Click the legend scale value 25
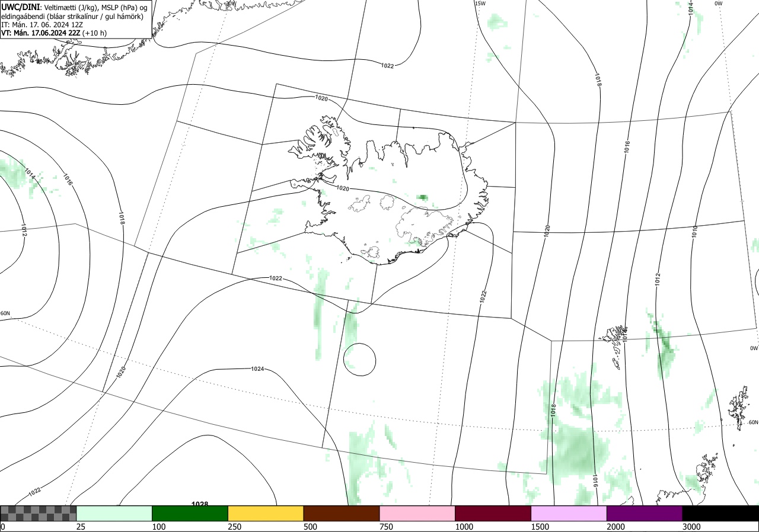The image size is (759, 532). coord(81,527)
